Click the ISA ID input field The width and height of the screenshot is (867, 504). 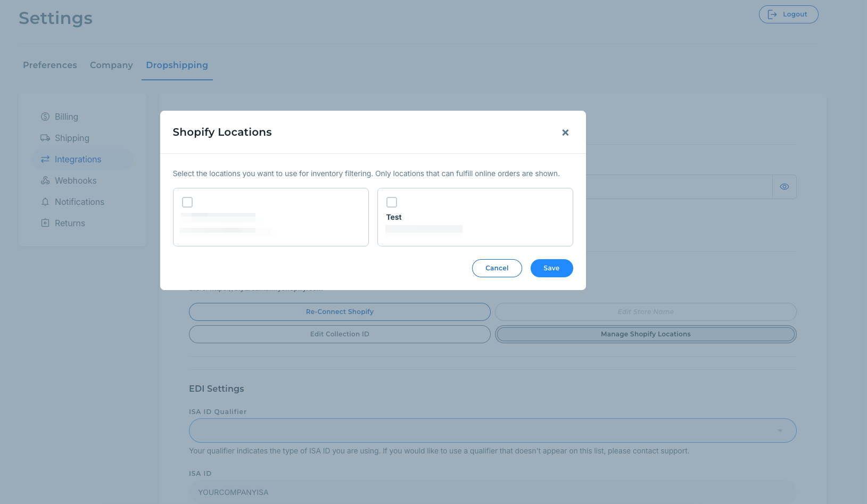click(x=492, y=492)
